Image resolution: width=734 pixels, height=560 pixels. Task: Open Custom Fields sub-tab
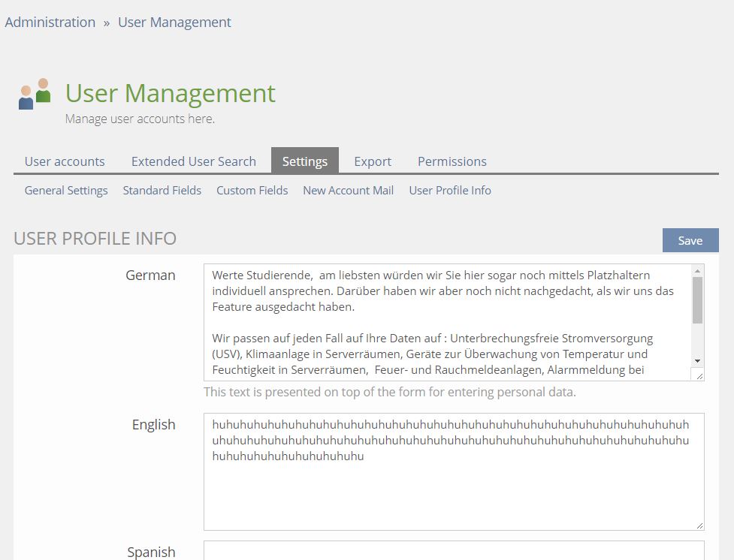click(252, 191)
